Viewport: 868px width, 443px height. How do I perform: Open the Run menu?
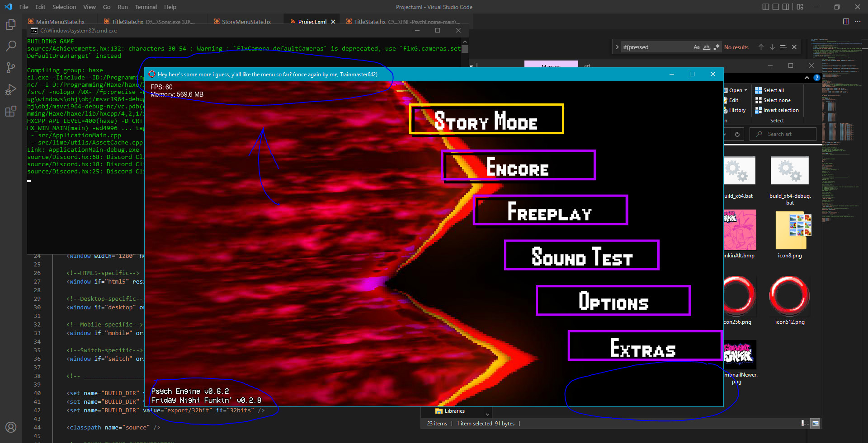point(123,7)
